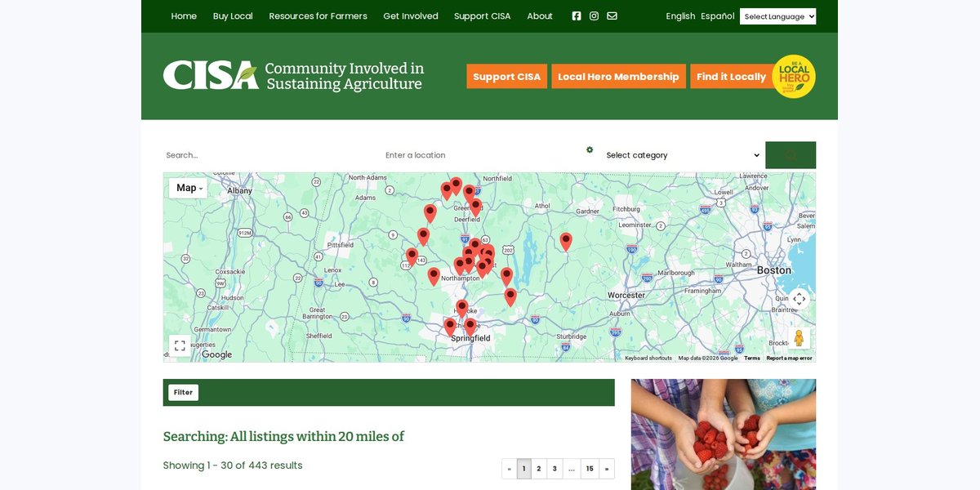The width and height of the screenshot is (980, 490).
Task: Go to results page 2
Action: (x=539, y=469)
